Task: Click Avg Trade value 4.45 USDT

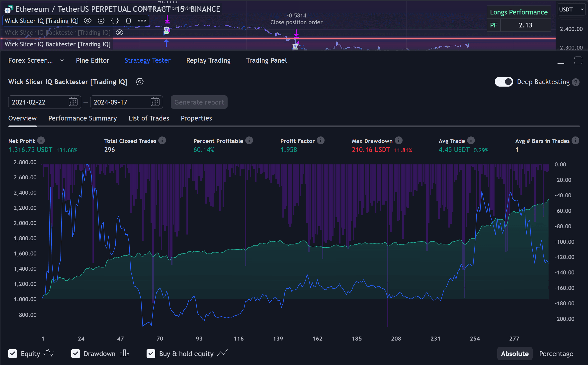Action: (454, 150)
